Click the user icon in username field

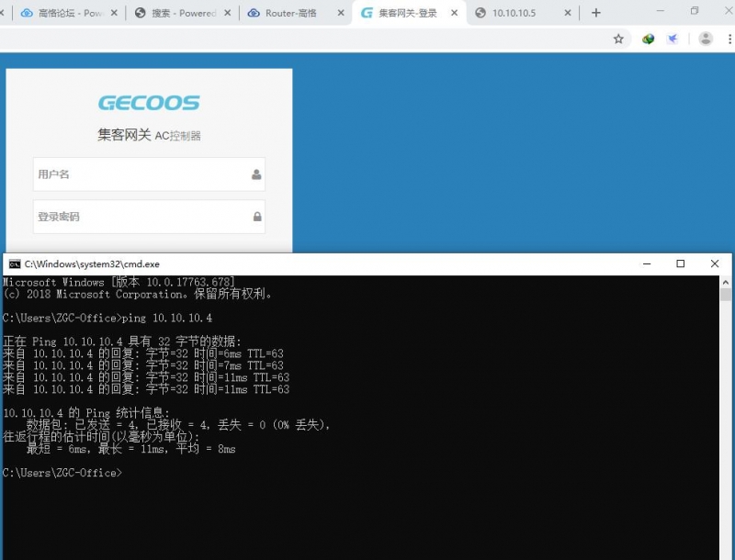coord(256,174)
